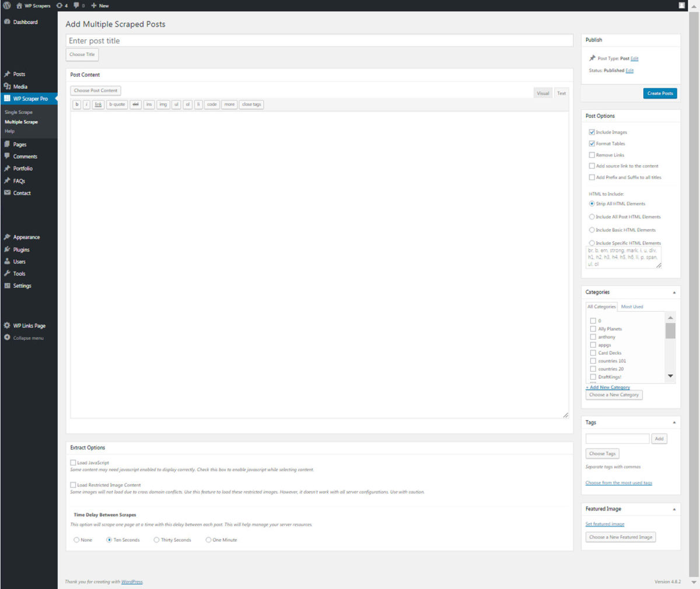Insert a link using the toolbar icon
The image size is (700, 589).
[x=97, y=104]
